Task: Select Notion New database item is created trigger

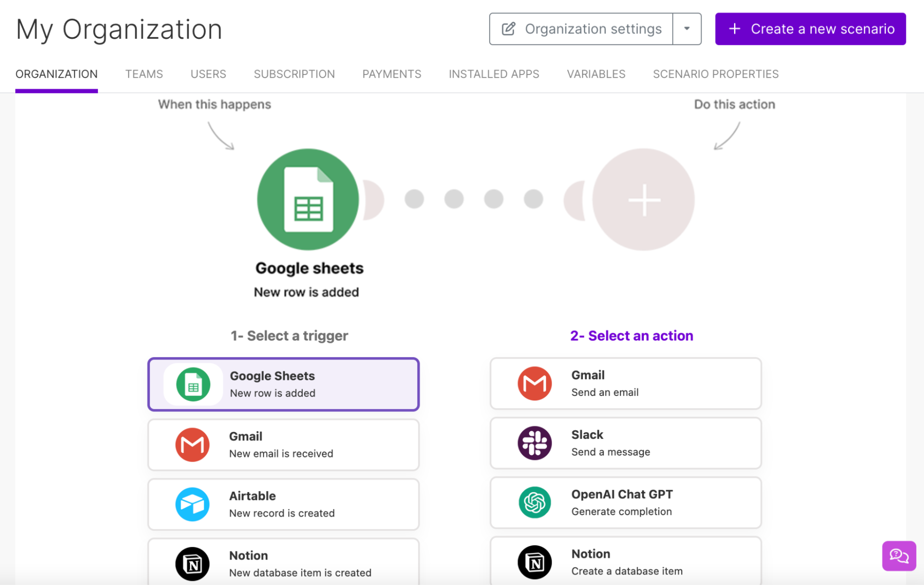Action: pyautogui.click(x=283, y=561)
